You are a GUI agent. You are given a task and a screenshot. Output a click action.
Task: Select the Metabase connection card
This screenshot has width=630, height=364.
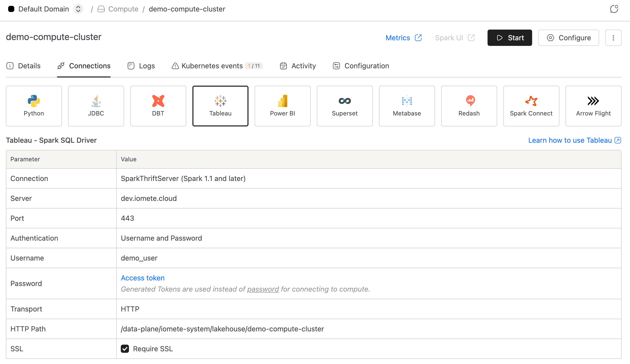coord(407,106)
